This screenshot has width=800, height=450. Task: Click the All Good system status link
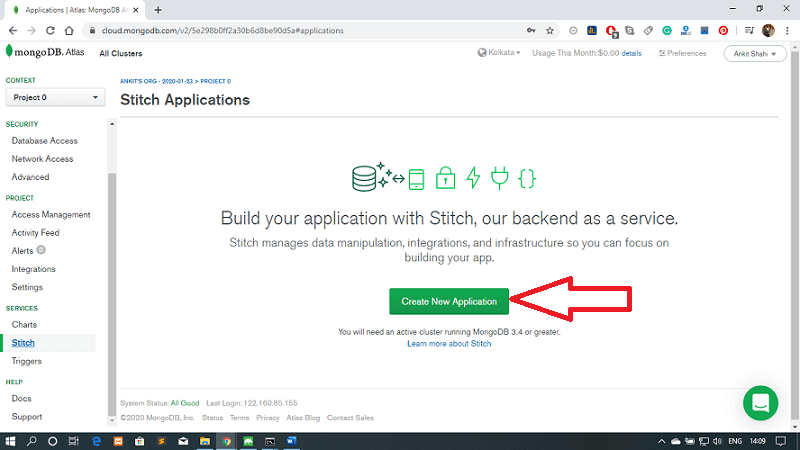coord(185,403)
